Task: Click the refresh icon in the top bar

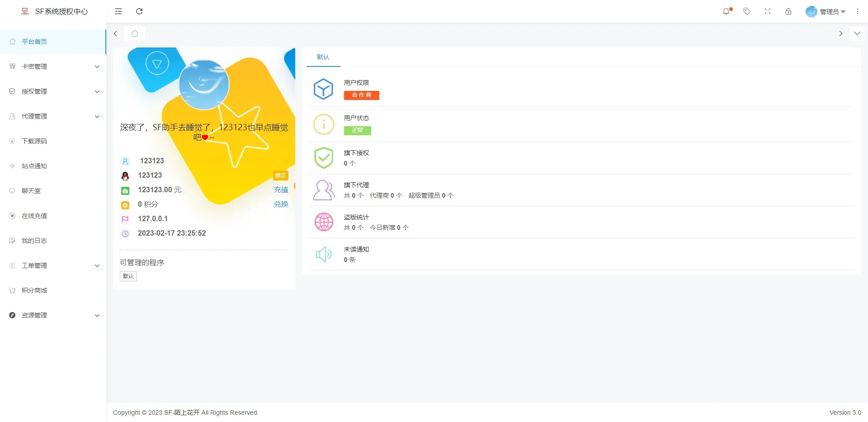Action: [139, 11]
